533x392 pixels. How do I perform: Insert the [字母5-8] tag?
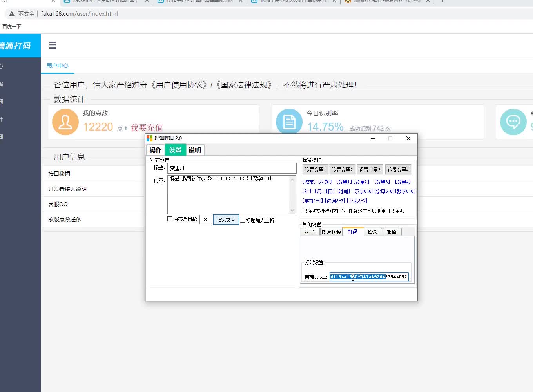click(384, 191)
